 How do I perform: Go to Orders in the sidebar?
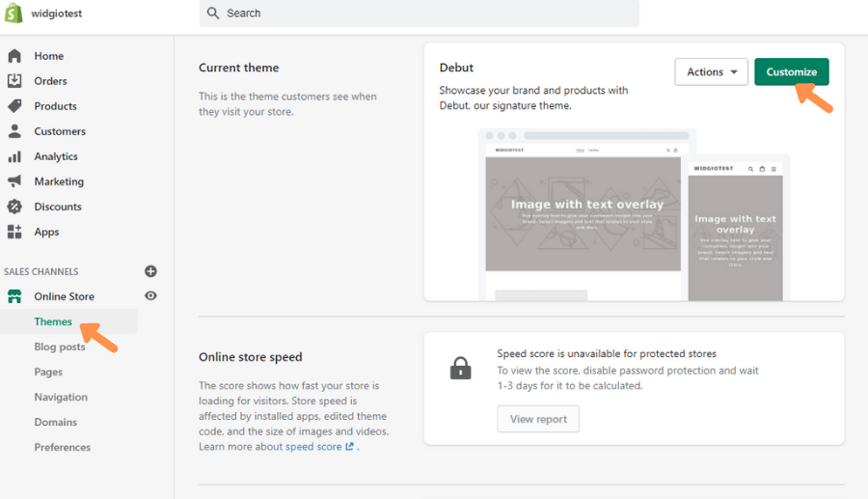50,81
